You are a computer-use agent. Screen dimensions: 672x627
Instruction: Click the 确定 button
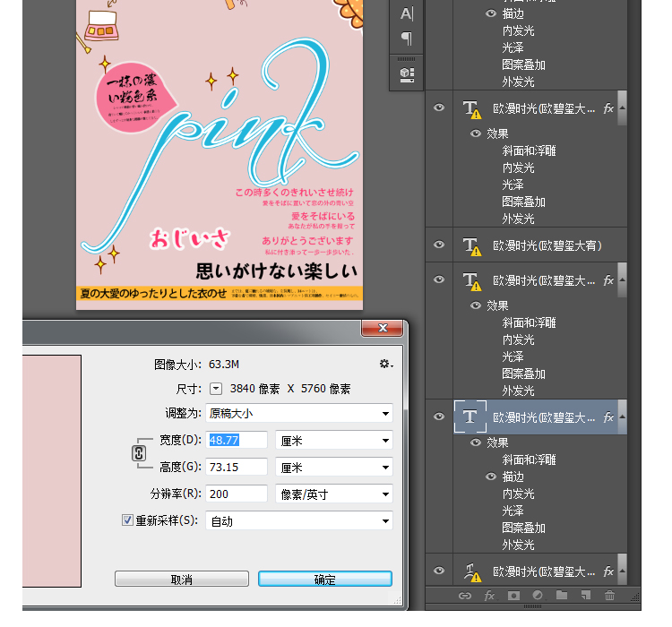(x=324, y=580)
